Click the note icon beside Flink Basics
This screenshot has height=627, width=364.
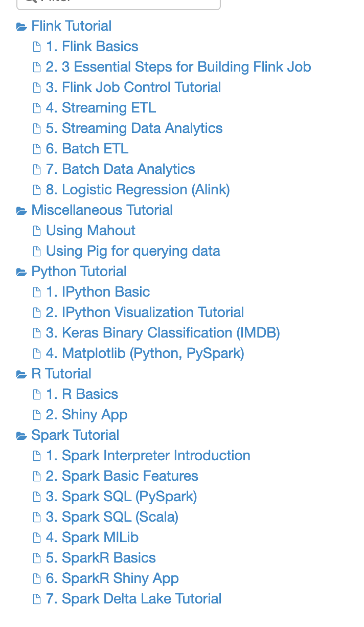click(37, 47)
